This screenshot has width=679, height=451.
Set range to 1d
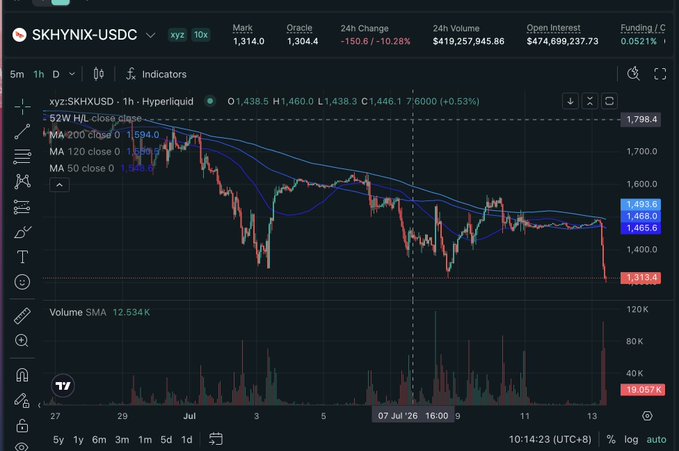click(x=187, y=440)
